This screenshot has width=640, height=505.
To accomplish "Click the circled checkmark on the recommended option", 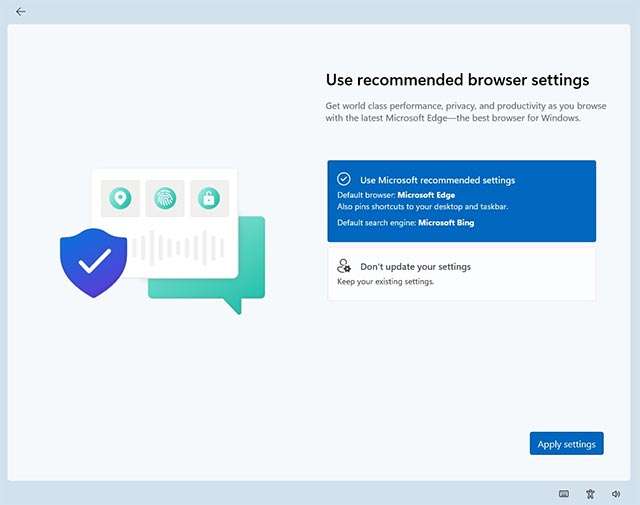I will [x=344, y=179].
